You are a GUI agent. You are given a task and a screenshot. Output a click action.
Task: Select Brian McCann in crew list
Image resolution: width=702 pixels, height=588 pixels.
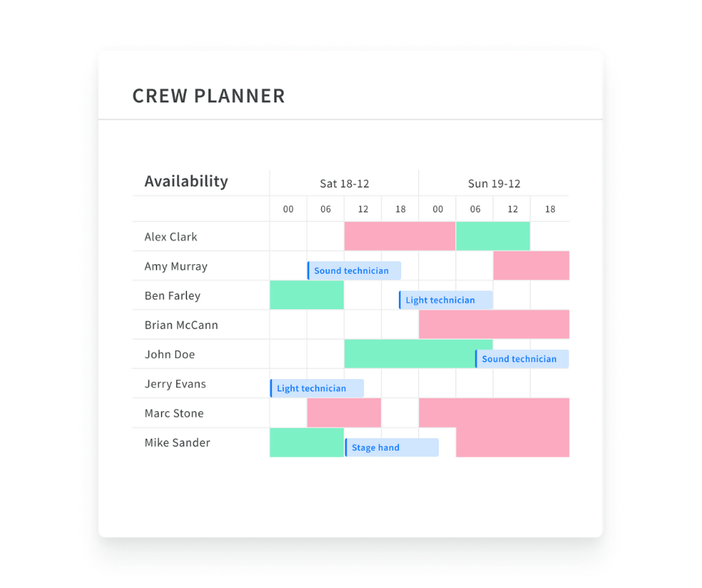(181, 325)
